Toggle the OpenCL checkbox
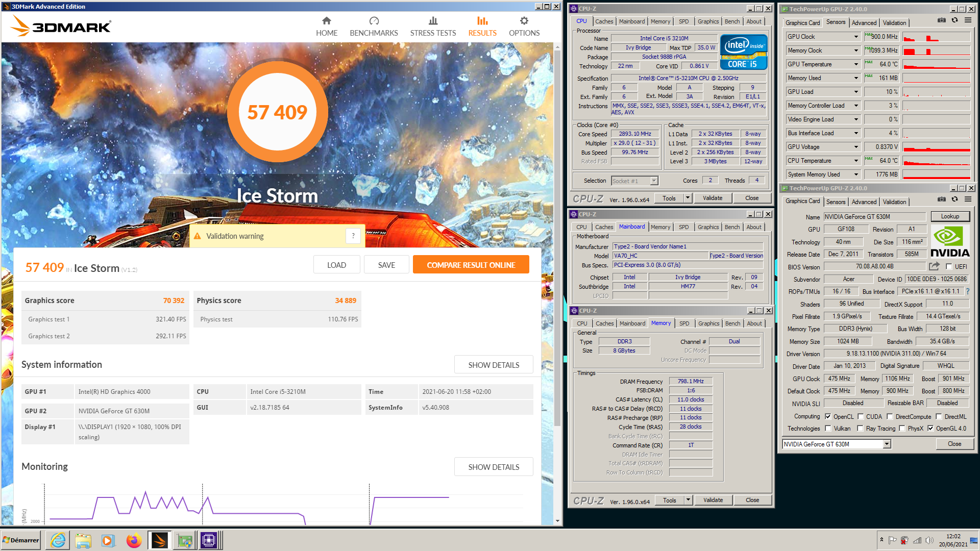This screenshot has height=551, width=980. [x=828, y=417]
